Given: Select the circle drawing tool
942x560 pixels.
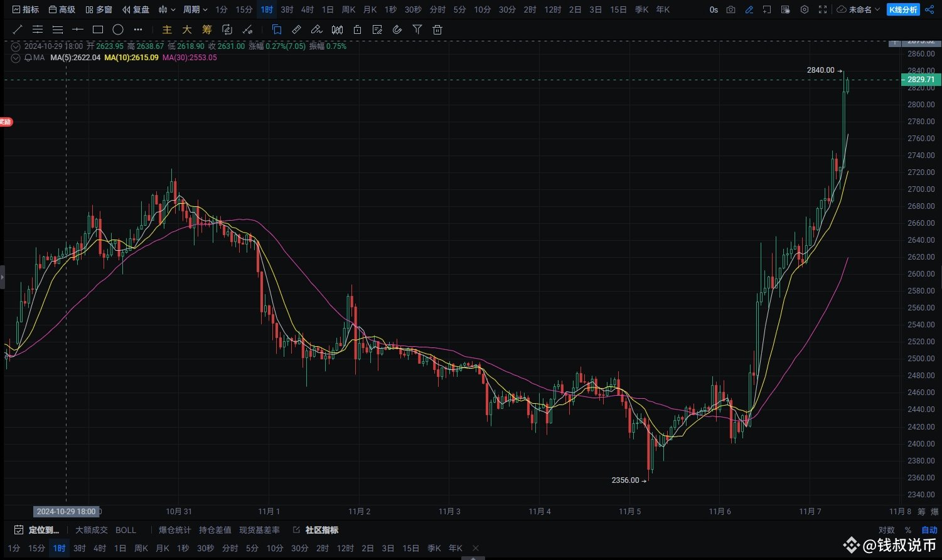Looking at the screenshot, I should (x=118, y=29).
